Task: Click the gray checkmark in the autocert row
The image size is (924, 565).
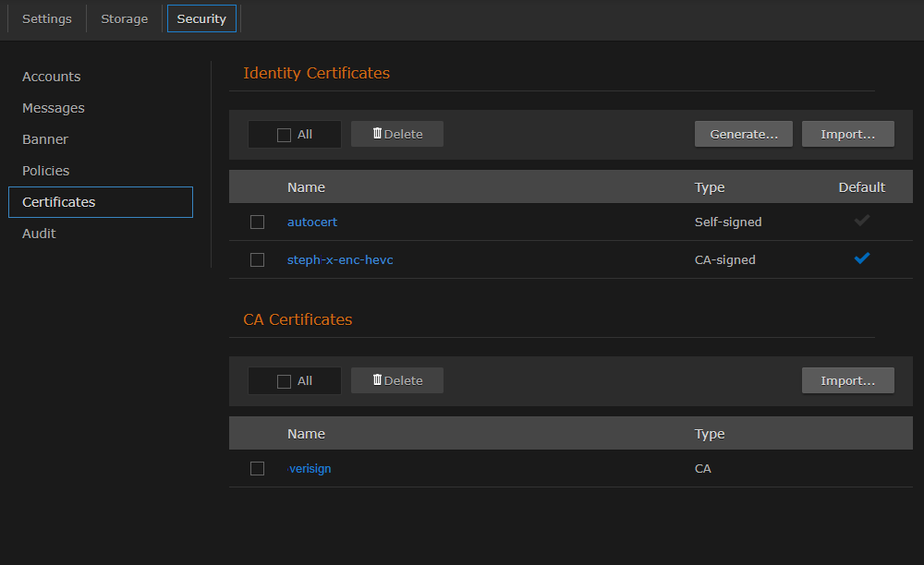Action: coord(861,222)
